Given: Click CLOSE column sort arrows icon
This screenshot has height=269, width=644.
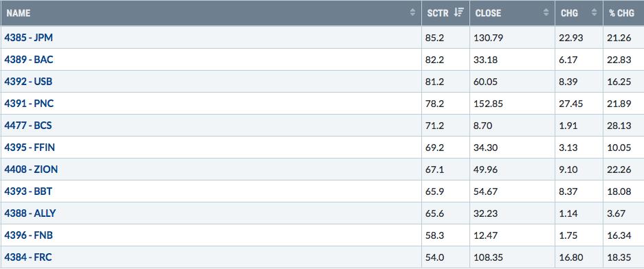Looking at the screenshot, I should click(546, 13).
